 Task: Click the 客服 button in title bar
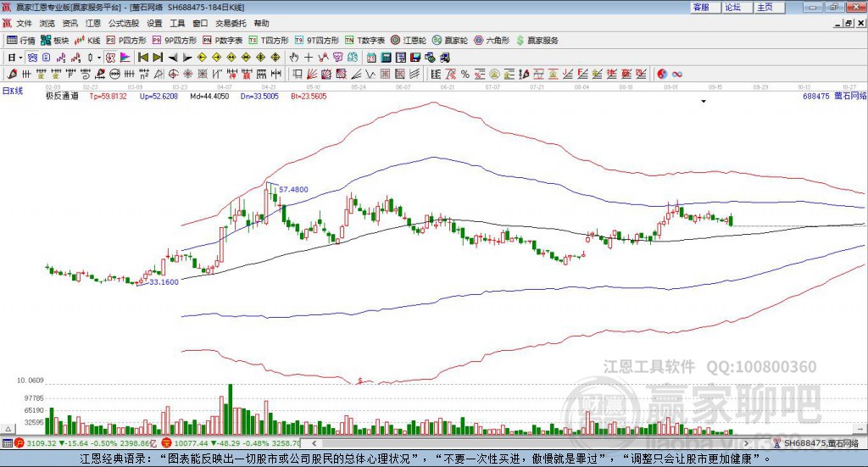(706, 7)
